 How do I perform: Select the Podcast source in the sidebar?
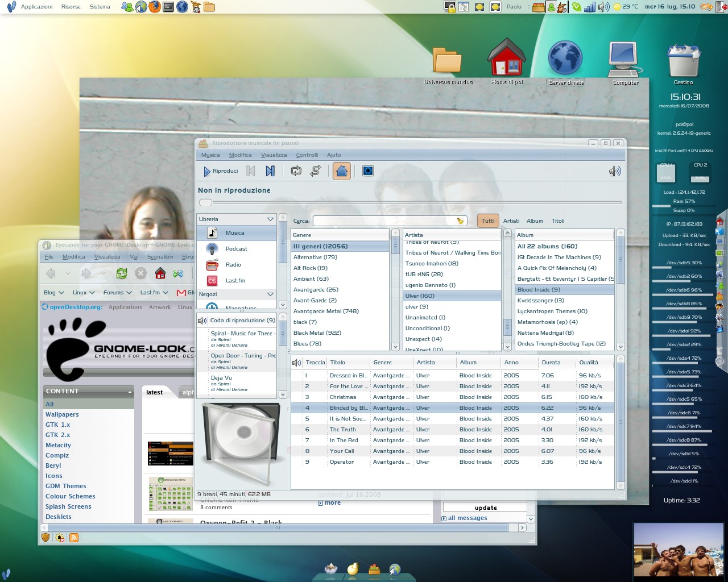237,248
